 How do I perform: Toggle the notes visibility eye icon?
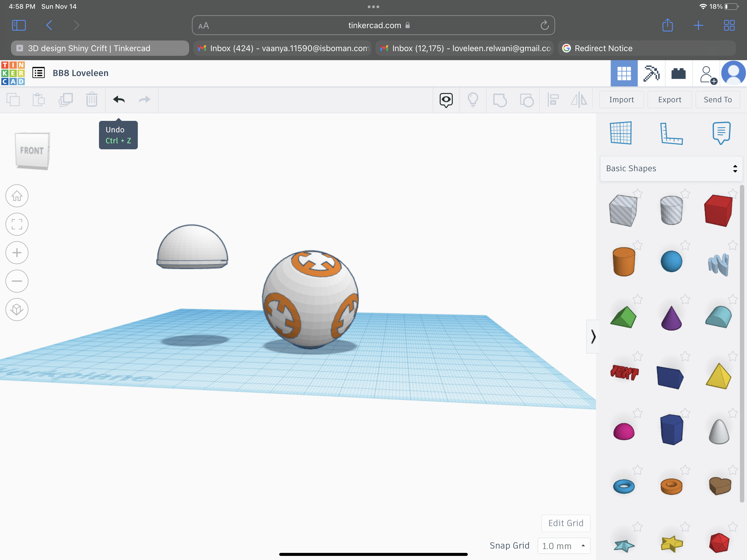(x=446, y=100)
